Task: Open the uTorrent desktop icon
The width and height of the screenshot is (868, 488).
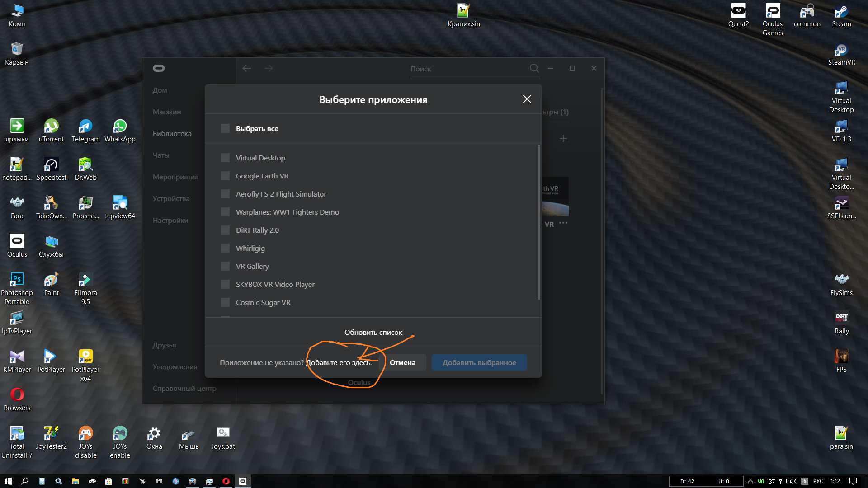Action: [51, 131]
